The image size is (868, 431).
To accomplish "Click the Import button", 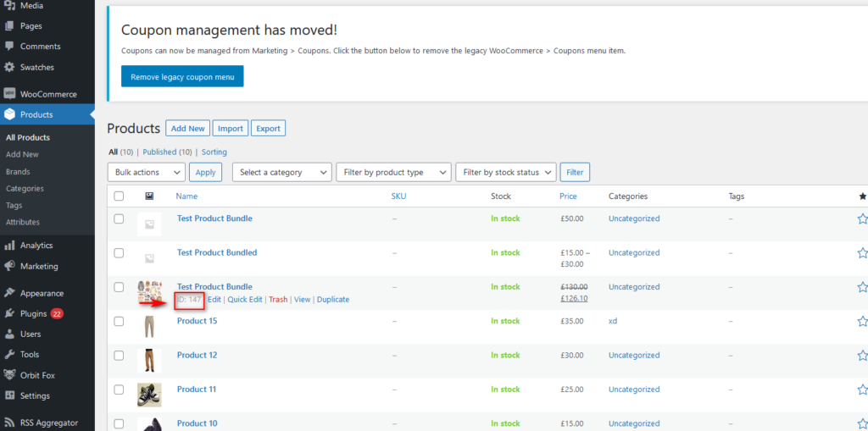I will coord(231,129).
